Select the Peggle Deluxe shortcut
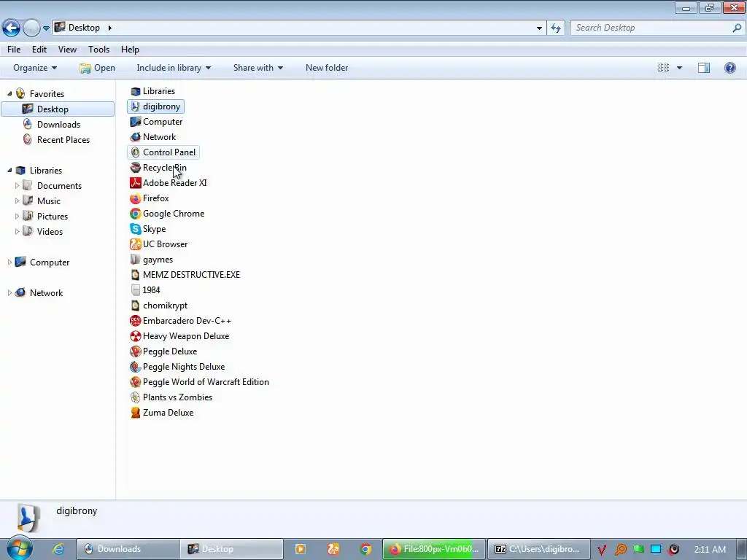747x560 pixels. (163, 351)
